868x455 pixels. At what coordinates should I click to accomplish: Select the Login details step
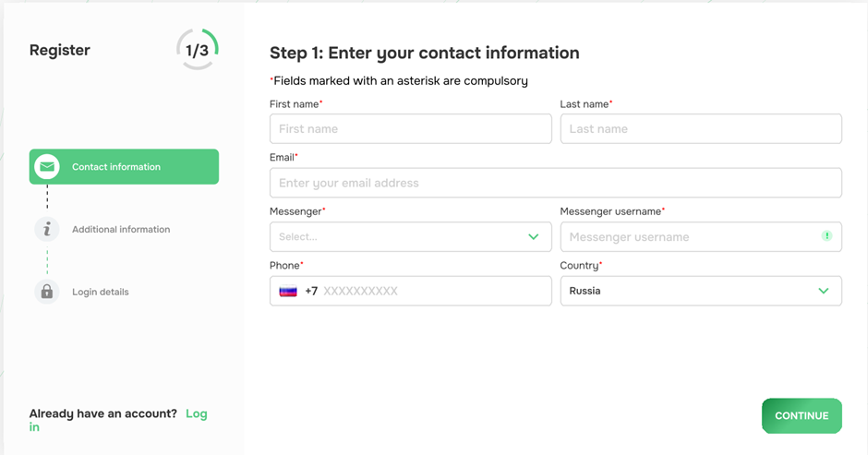[101, 292]
